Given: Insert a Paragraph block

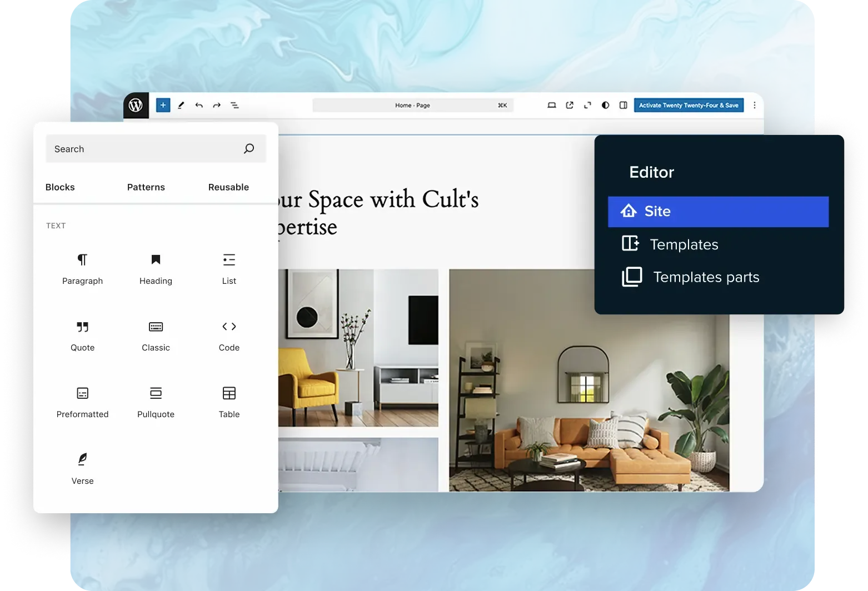Looking at the screenshot, I should pyautogui.click(x=82, y=268).
